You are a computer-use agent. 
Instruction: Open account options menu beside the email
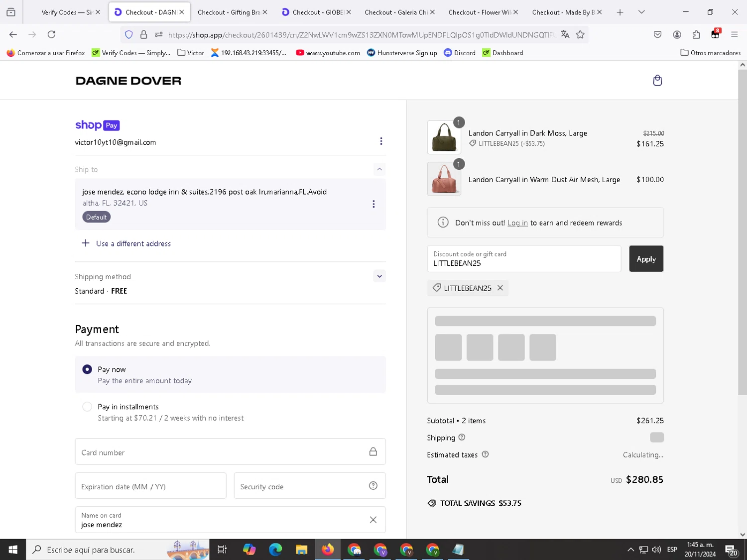coord(381,141)
